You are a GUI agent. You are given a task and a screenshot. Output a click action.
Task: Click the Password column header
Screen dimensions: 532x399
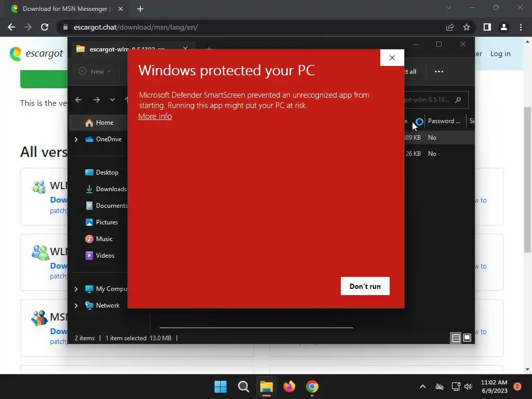coord(444,121)
